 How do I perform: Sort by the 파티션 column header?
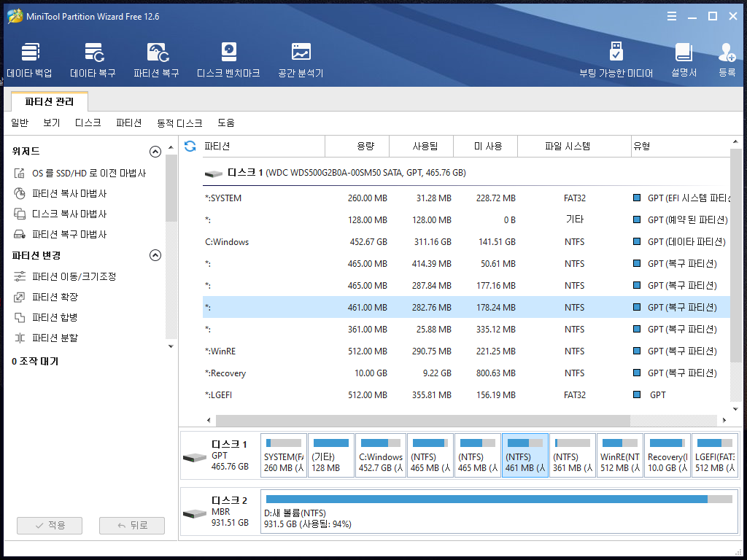(263, 146)
